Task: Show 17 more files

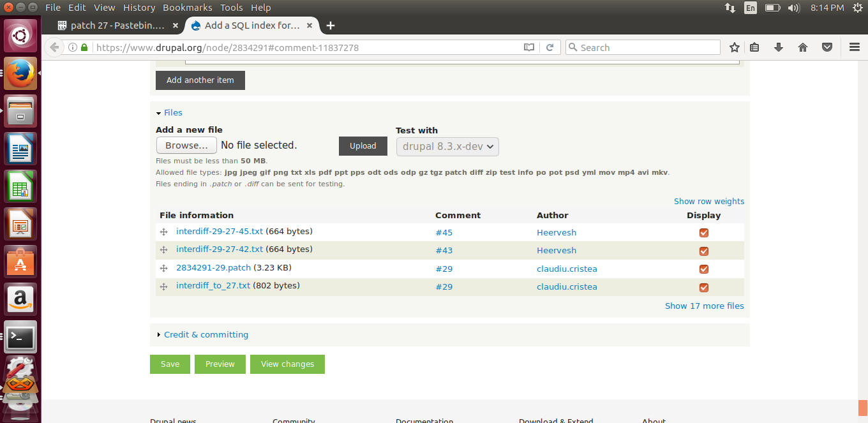Action: pyautogui.click(x=704, y=306)
